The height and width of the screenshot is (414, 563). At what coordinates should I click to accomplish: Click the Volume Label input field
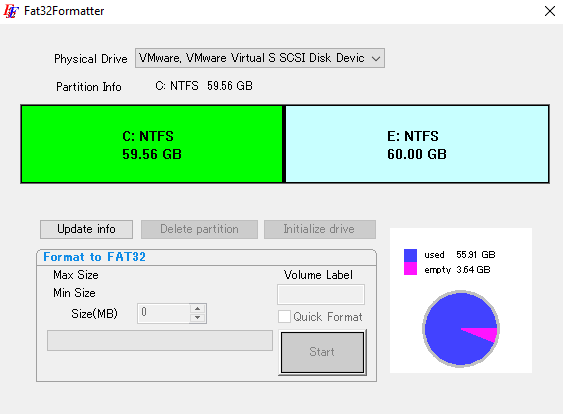click(x=321, y=294)
